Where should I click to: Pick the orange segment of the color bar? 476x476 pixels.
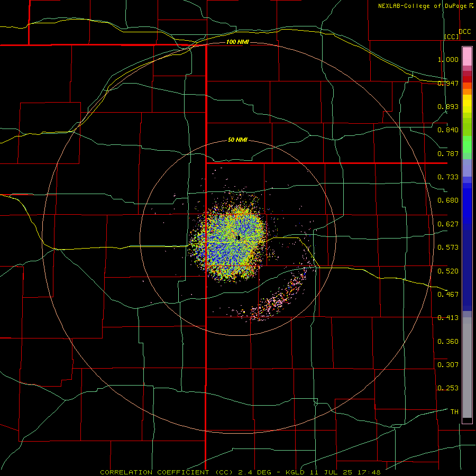point(467,91)
